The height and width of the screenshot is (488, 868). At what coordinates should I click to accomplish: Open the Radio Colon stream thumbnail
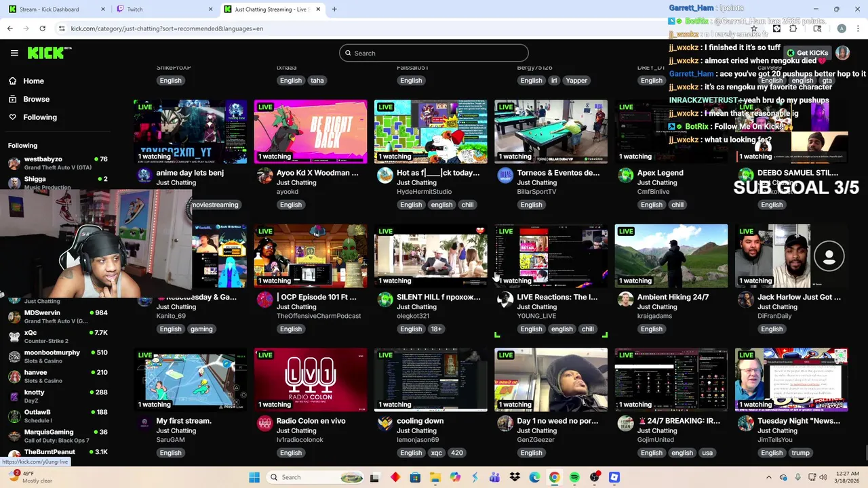[311, 380]
